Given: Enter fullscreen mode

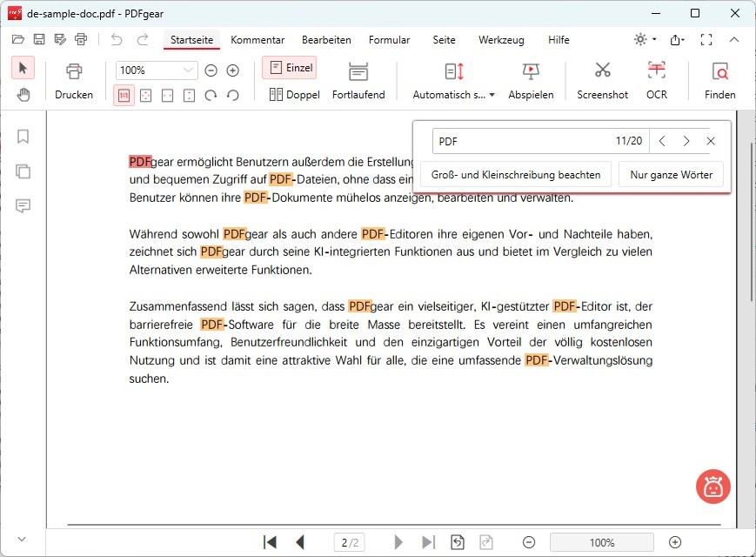Looking at the screenshot, I should click(706, 39).
